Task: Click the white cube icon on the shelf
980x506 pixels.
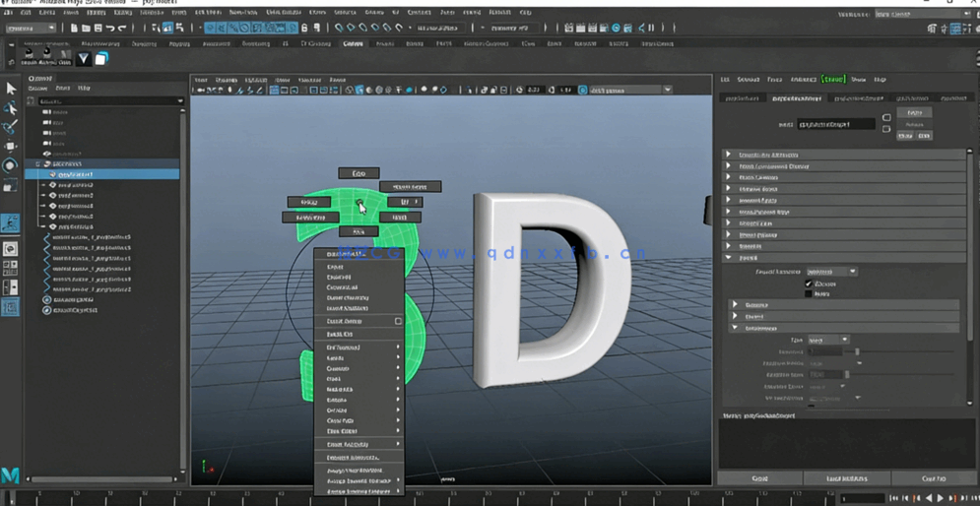Action: click(100, 59)
